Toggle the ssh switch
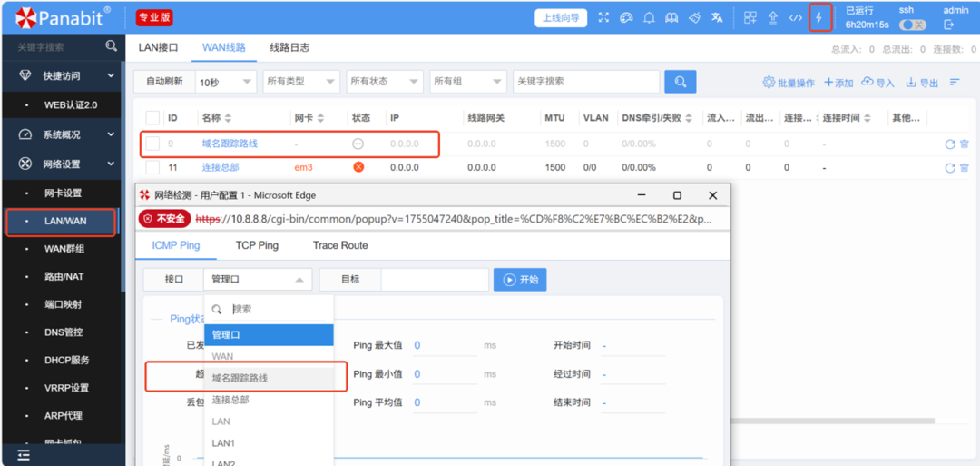This screenshot has width=980, height=466. pos(912,25)
